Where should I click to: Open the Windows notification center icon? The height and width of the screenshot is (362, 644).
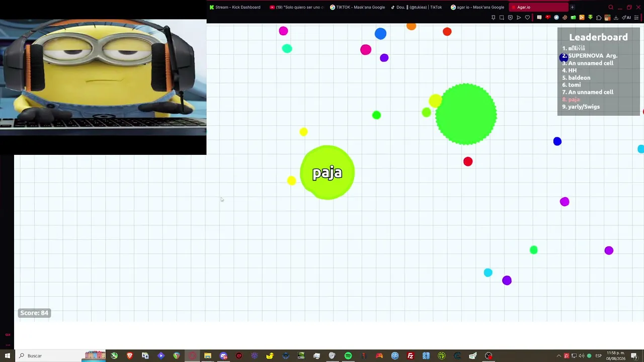(634, 356)
